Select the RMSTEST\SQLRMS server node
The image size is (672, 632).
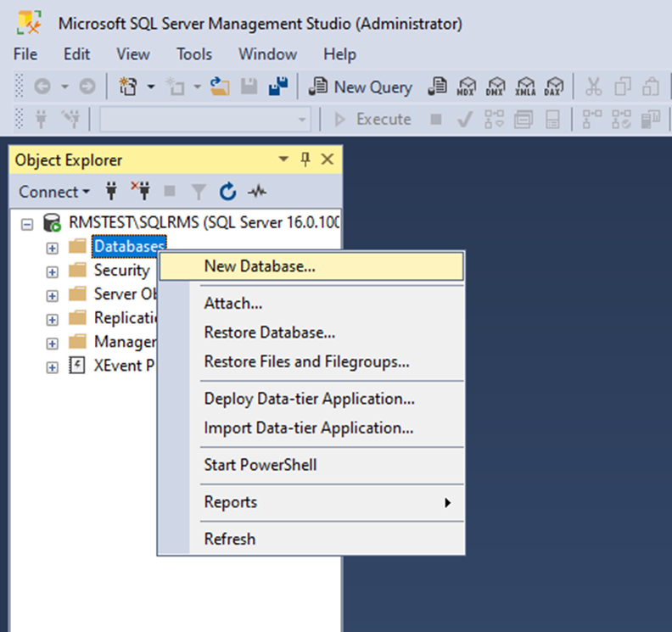[204, 223]
